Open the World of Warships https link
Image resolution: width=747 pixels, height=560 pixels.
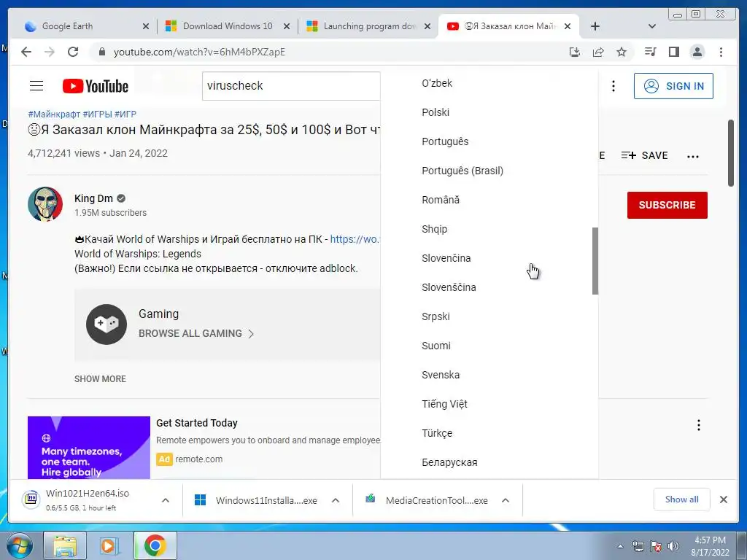click(355, 239)
